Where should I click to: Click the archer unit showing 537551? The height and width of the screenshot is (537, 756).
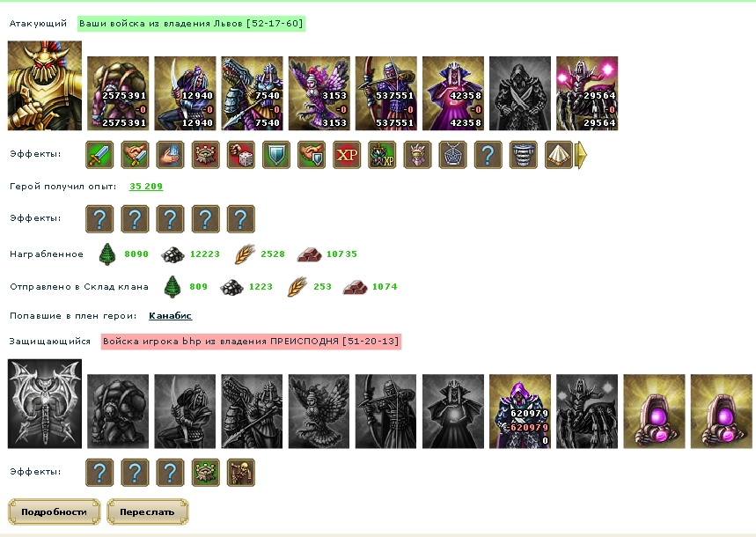(x=385, y=93)
